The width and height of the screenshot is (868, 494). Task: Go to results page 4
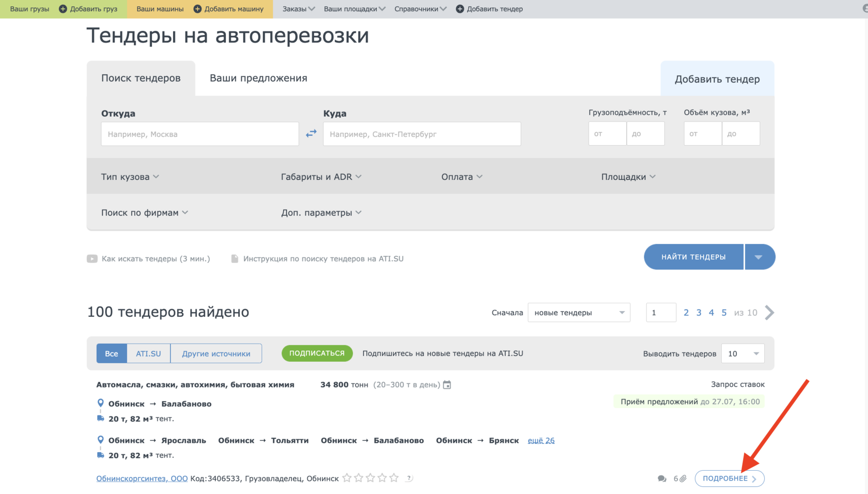pos(711,313)
